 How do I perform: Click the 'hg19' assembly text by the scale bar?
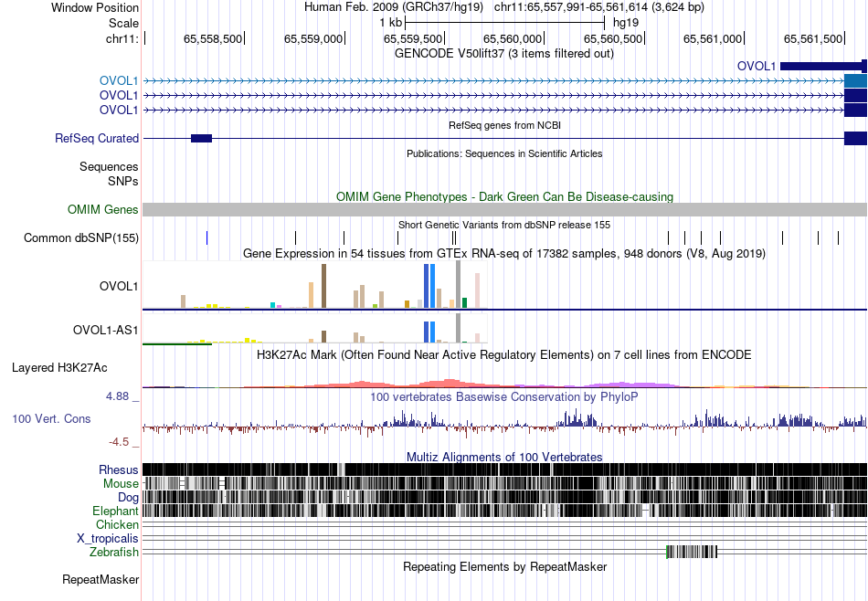coord(626,23)
